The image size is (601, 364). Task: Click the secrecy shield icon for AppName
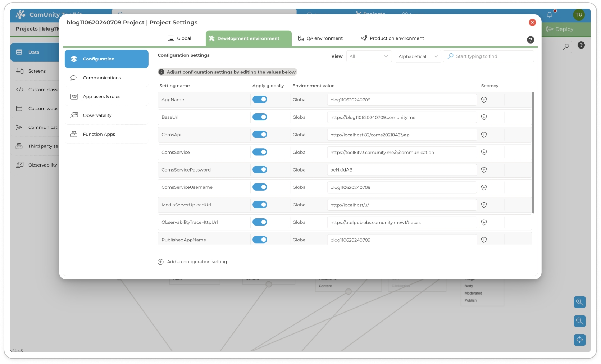(x=484, y=100)
